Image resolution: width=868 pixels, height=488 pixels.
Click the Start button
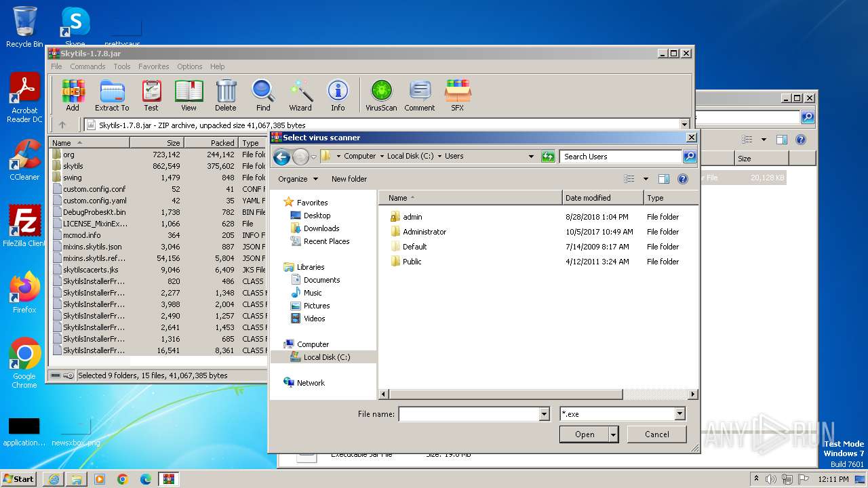pyautogui.click(x=19, y=479)
